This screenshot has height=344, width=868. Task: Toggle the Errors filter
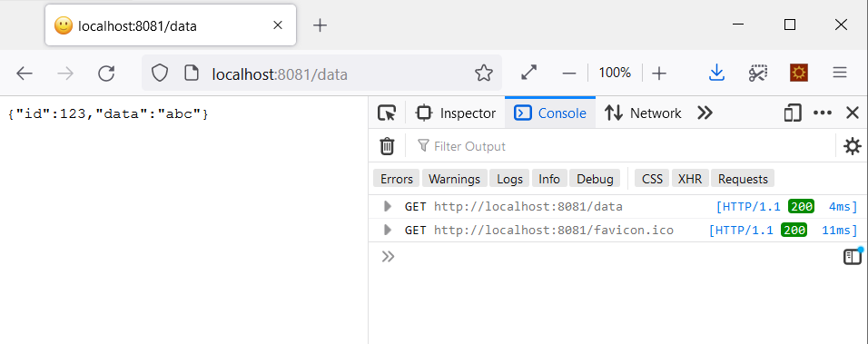397,179
